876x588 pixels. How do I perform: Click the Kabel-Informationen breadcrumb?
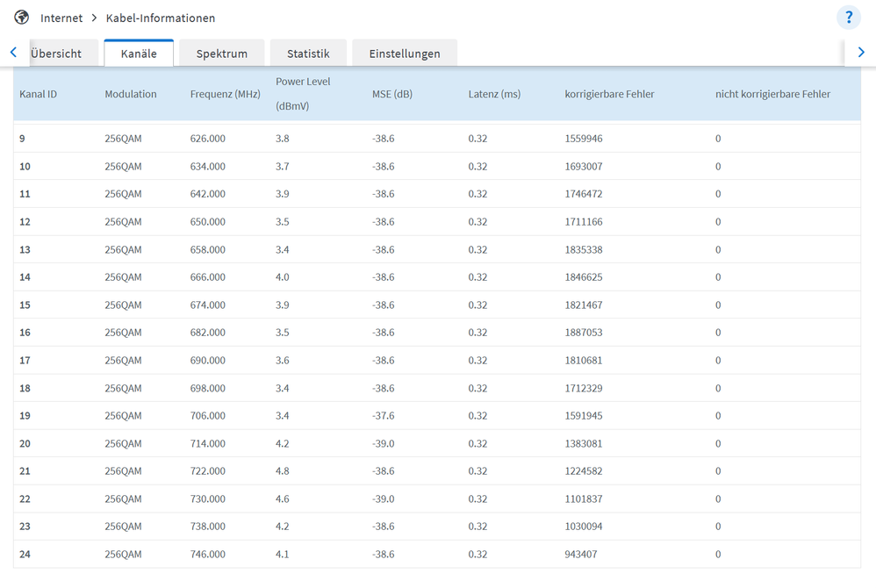pos(161,18)
